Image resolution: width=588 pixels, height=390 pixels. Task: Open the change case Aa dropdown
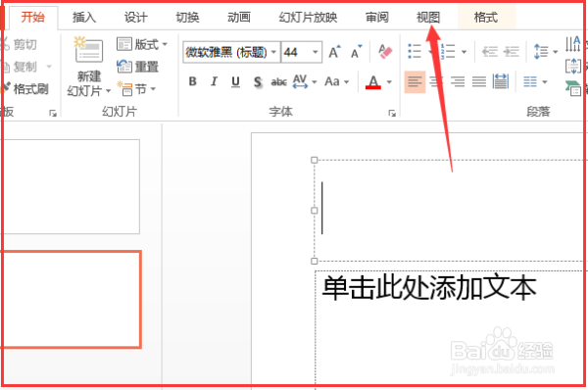tap(337, 81)
